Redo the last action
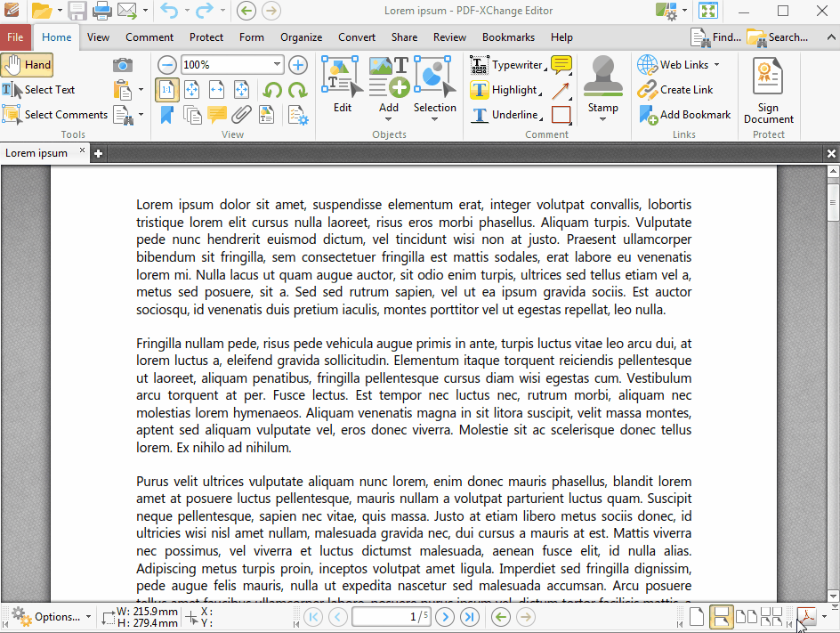Screen dimensions: 840x633 (204, 11)
